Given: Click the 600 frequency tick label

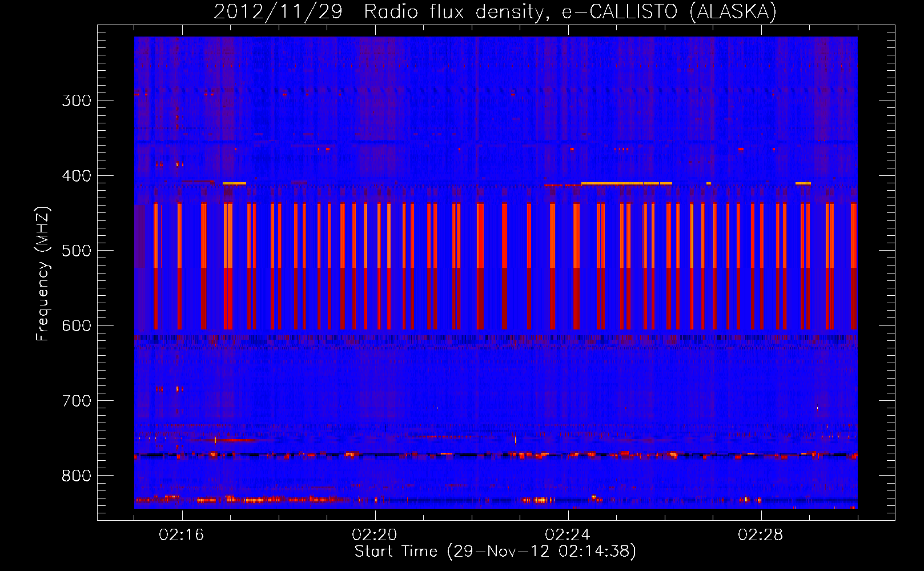Looking at the screenshot, I should click(77, 326).
